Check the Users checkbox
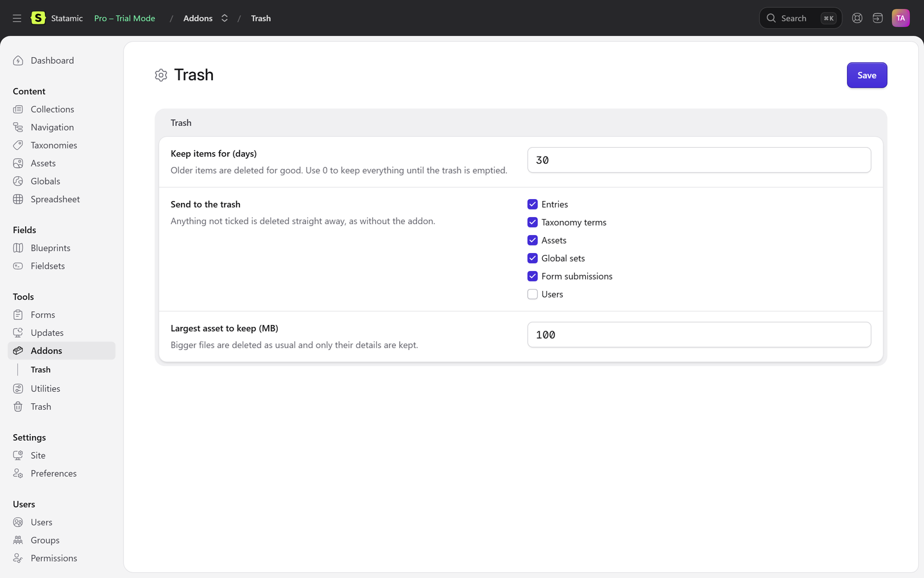This screenshot has width=924, height=578. tap(533, 294)
